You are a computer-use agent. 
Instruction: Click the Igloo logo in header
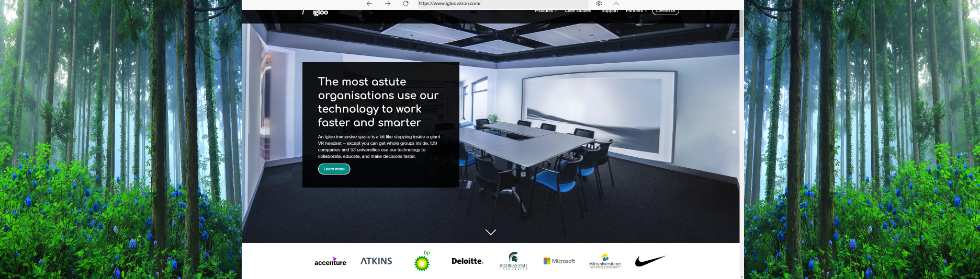320,12
